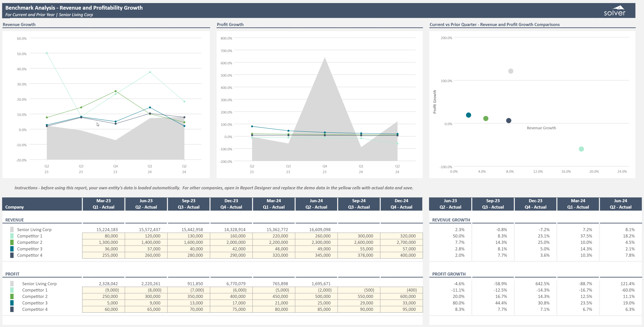Click Competitor 3 profit growth value 80.0%
The height and width of the screenshot is (327, 644).
pos(459,303)
